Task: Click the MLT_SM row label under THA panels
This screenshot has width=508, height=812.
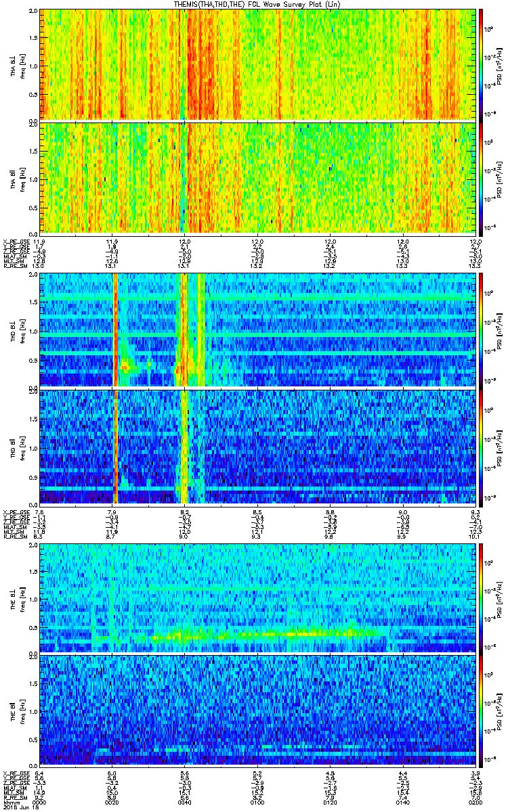Action: click(13, 261)
